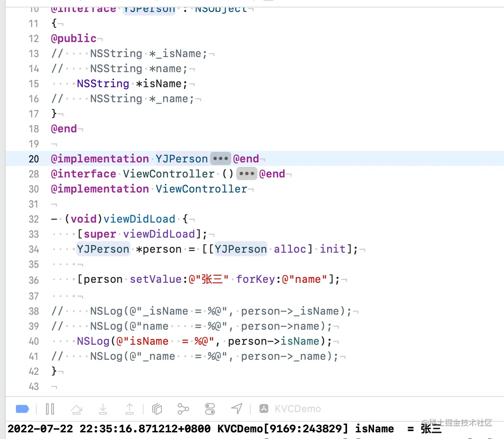The width and height of the screenshot is (504, 439).
Task: Click the Simulate Location icon
Action: [x=237, y=408]
